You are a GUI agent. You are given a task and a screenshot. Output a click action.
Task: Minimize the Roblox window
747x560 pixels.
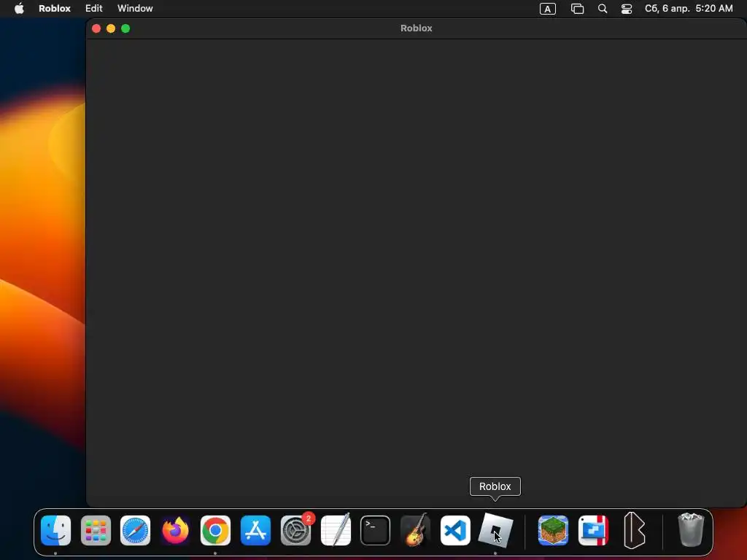click(111, 28)
